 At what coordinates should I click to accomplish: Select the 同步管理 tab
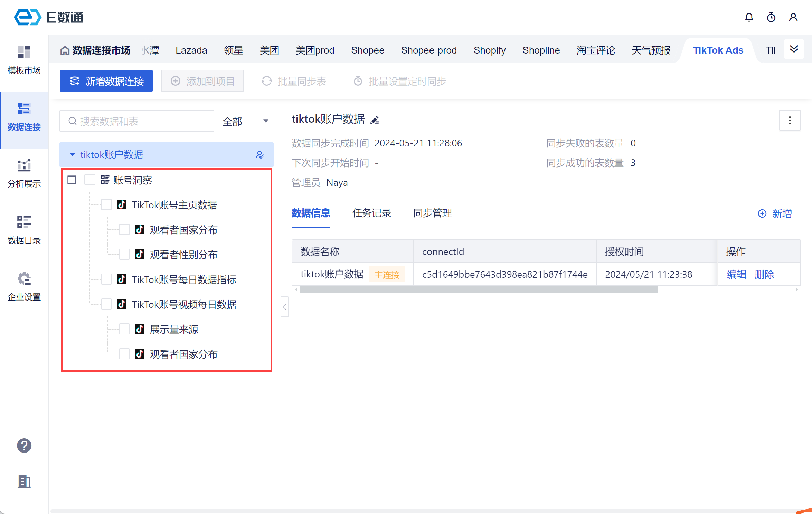click(432, 213)
